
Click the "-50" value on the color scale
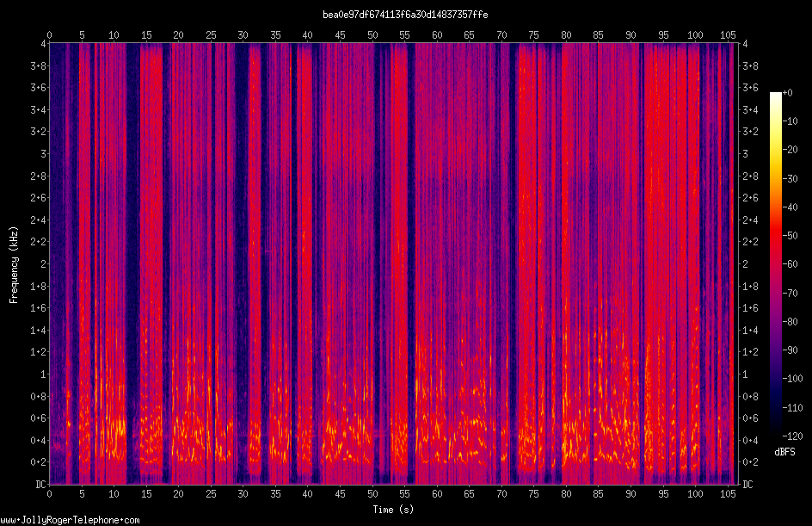[790, 236]
